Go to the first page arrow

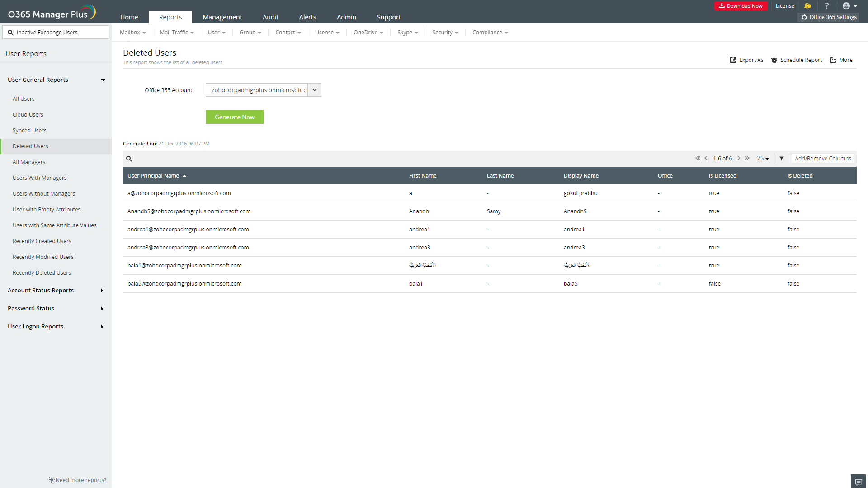(698, 158)
